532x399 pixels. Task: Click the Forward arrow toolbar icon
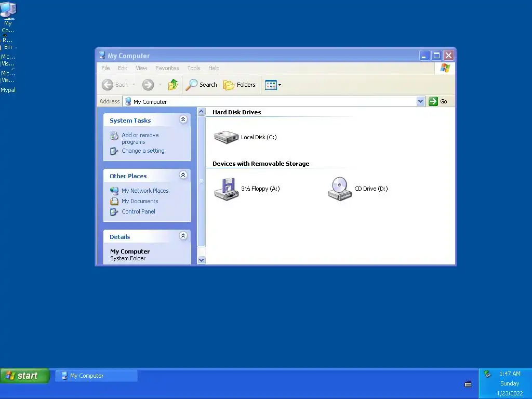(x=148, y=85)
